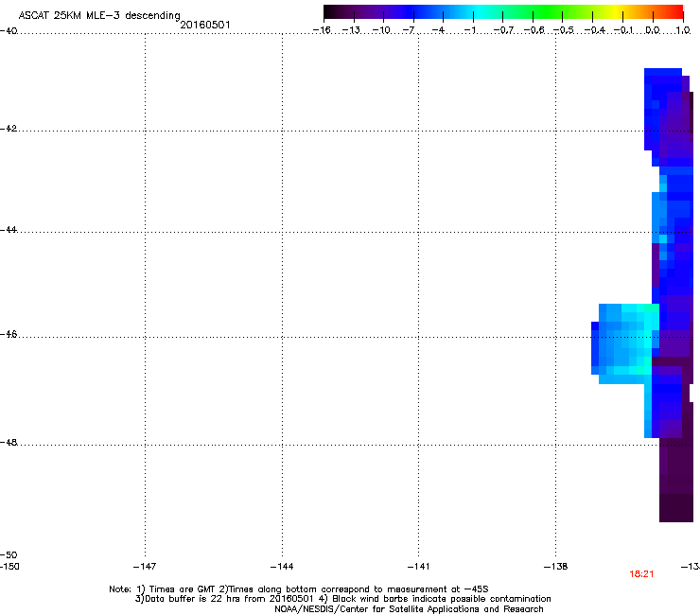Click the -138 longitude axis label
The width and height of the screenshot is (700, 615).
coord(556,567)
